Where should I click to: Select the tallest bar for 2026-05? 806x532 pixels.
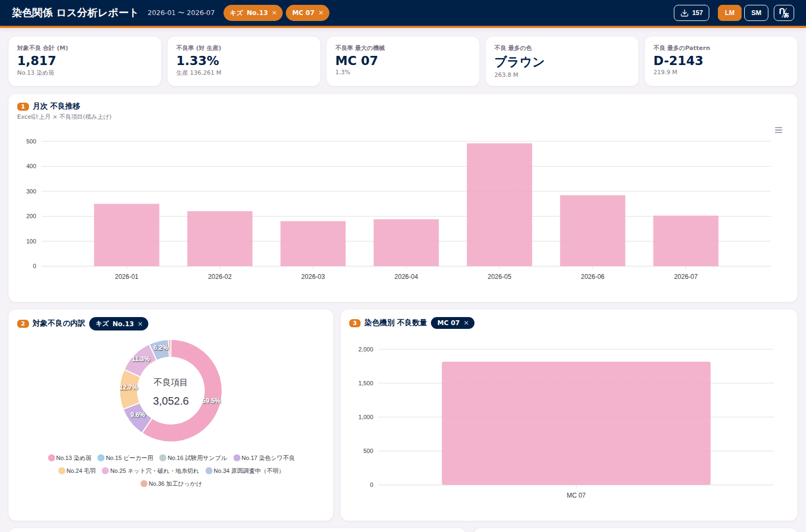(499, 205)
